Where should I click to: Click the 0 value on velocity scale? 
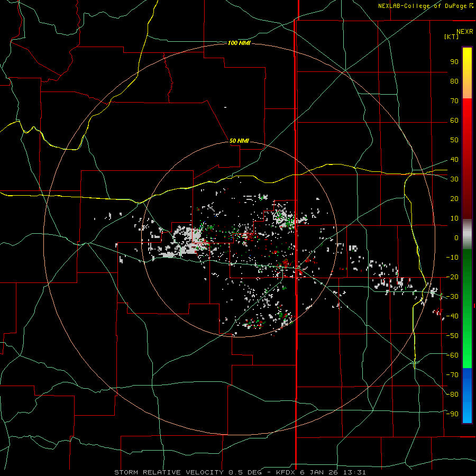[x=456, y=237]
